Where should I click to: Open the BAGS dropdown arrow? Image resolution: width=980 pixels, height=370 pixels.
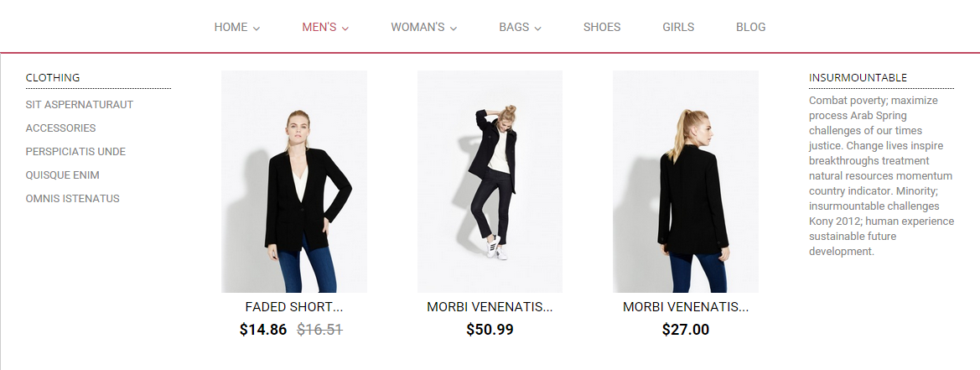(x=538, y=28)
